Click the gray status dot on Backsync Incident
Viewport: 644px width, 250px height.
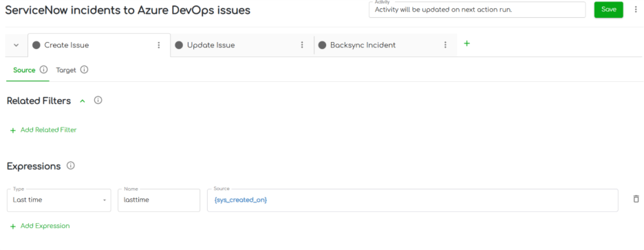(x=322, y=45)
